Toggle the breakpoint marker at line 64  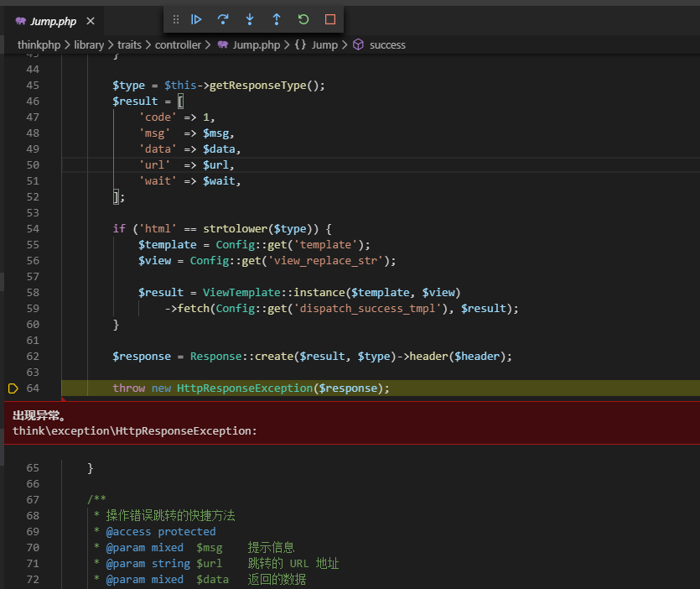click(x=13, y=388)
